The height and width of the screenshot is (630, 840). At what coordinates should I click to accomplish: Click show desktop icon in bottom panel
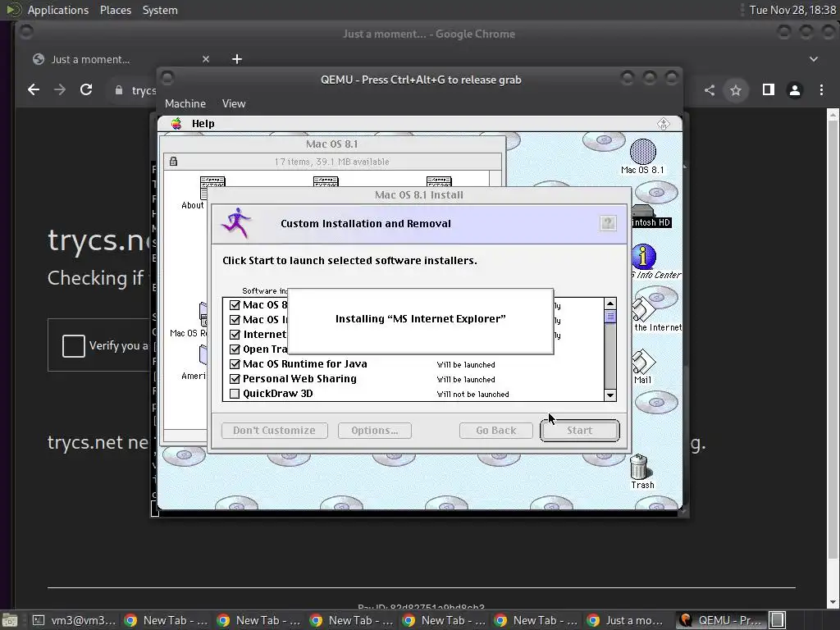tap(10, 620)
